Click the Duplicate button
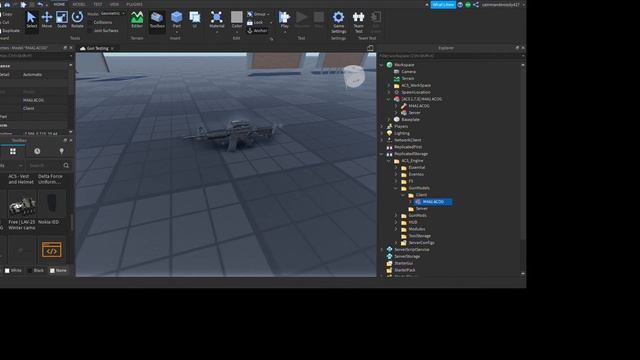Screen dimensions: 640x360 (x=10, y=31)
